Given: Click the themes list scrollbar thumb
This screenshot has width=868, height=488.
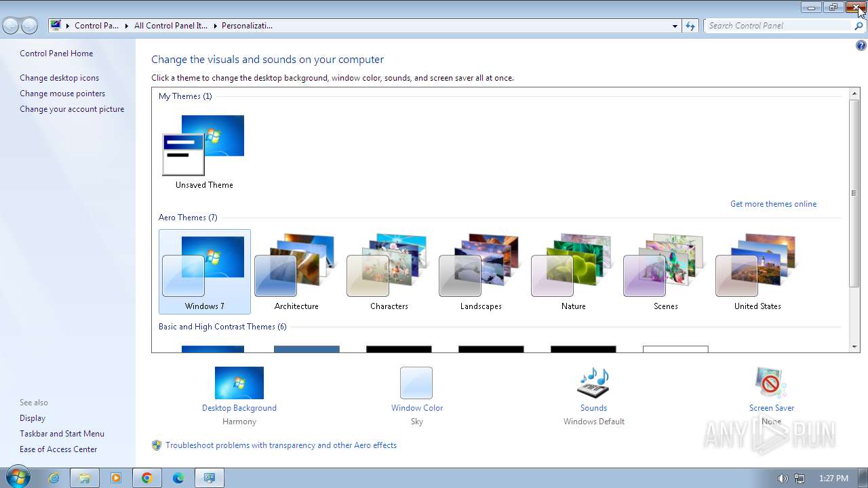Looking at the screenshot, I should [x=854, y=193].
